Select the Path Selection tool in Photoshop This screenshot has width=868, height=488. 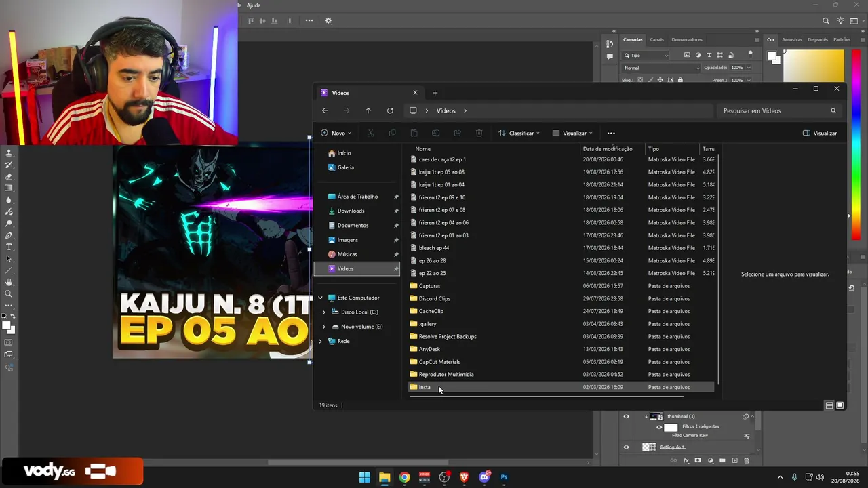[x=9, y=259]
